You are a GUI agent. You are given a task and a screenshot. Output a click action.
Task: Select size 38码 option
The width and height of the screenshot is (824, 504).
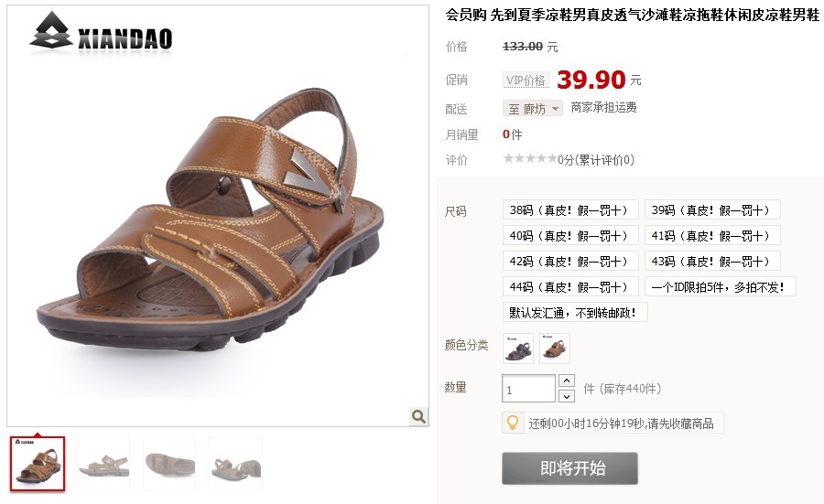tap(570, 210)
